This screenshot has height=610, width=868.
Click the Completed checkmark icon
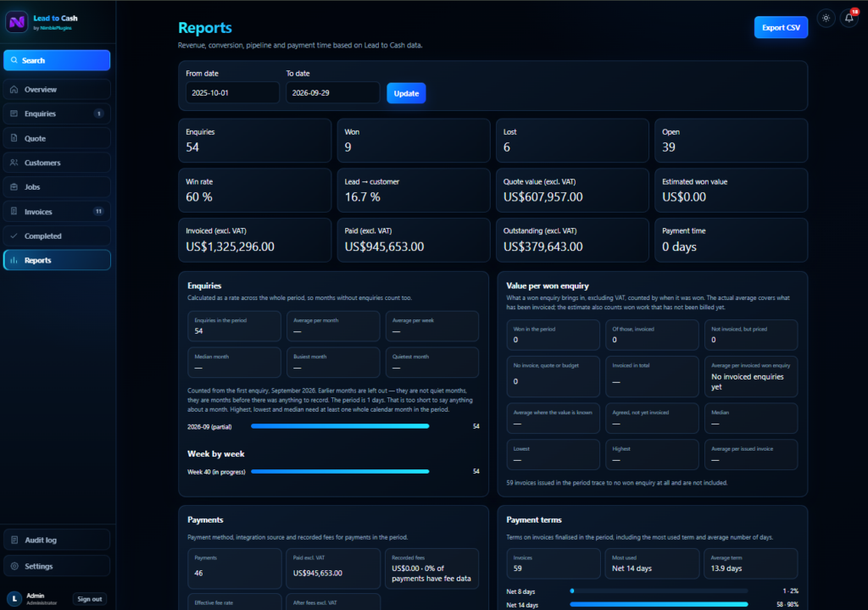tap(14, 236)
